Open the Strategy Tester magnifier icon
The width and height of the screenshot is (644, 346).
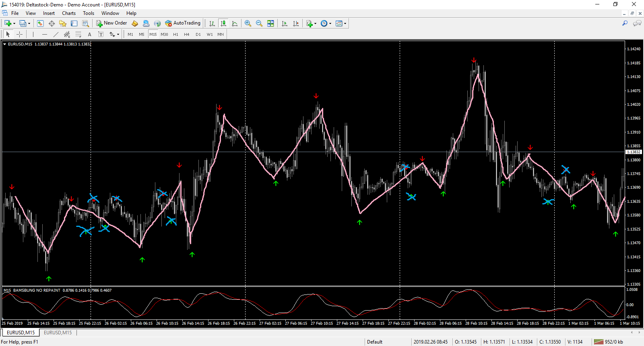[x=85, y=23]
